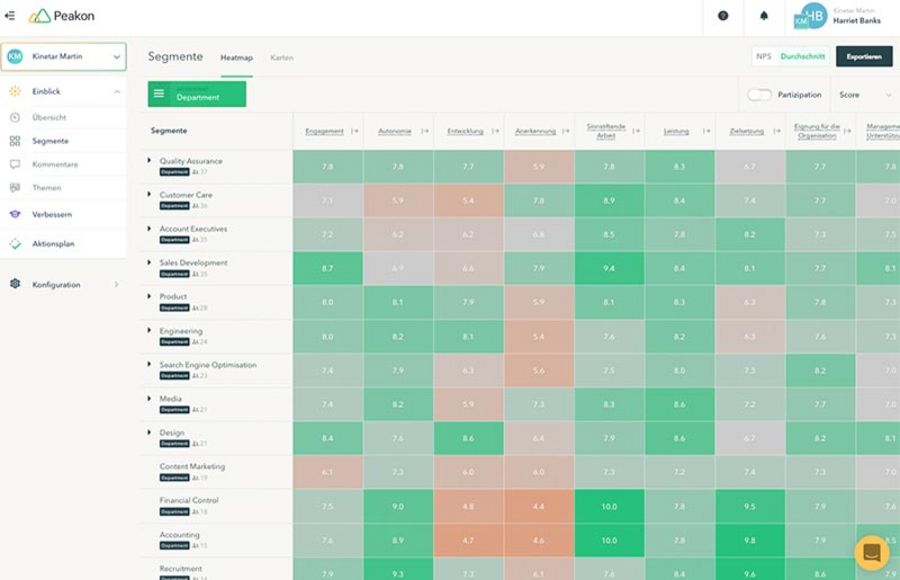Screen dimensions: 900x580
Task: Expand the Search Engine Optimisation row
Action: 149,364
